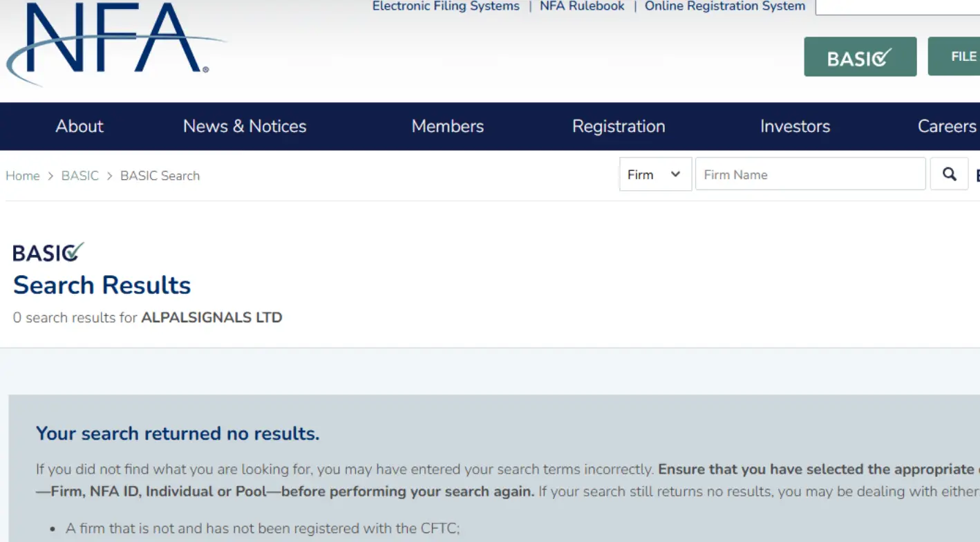Navigate to the Careers menu item
The height and width of the screenshot is (542, 980).
pos(946,127)
